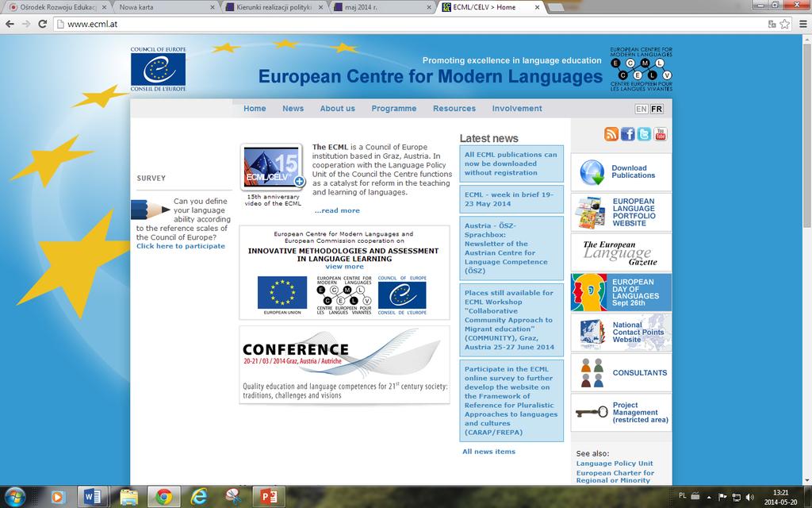The image size is (812, 508).
Task: Click the Council of Europe logo in header
Action: [158, 69]
